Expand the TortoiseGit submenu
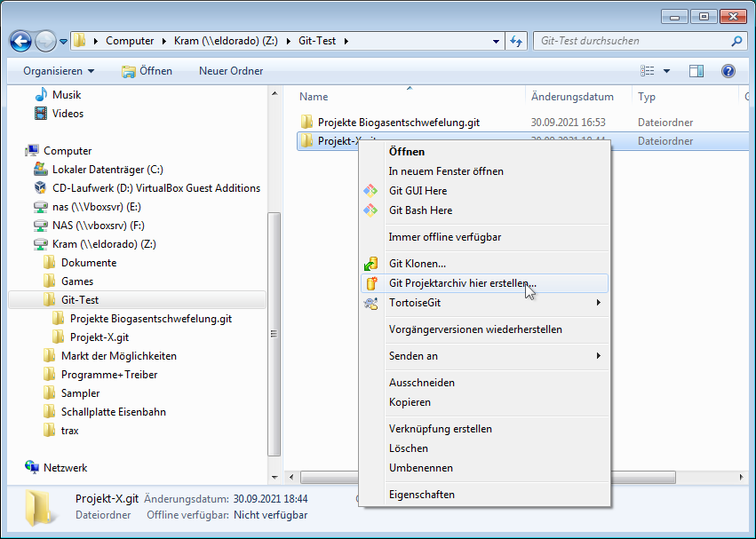The width and height of the screenshot is (756, 539). [x=484, y=303]
